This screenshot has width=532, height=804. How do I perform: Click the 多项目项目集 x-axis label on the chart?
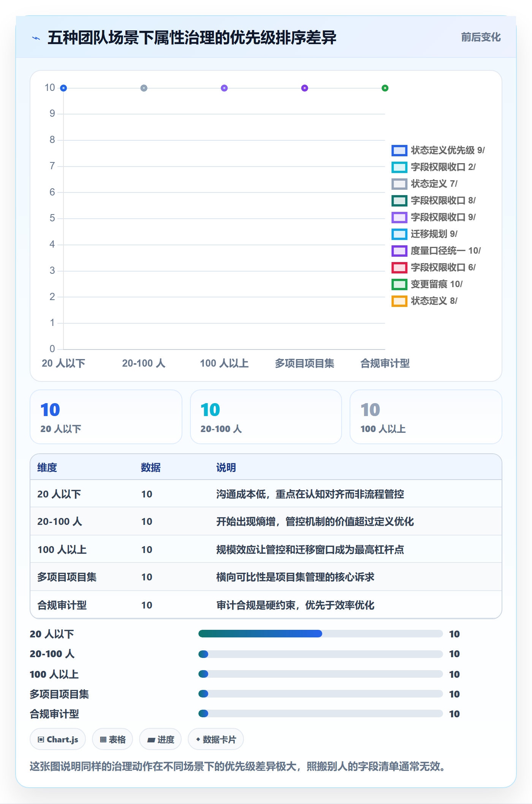pyautogui.click(x=305, y=363)
